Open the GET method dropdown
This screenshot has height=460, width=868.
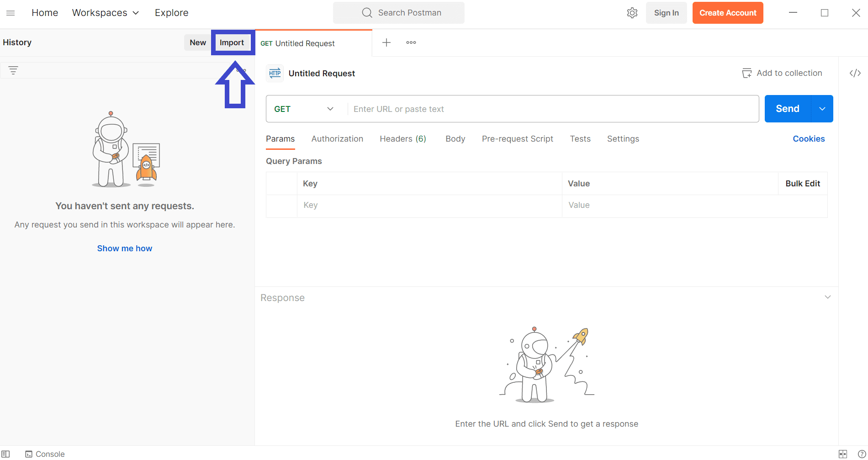pyautogui.click(x=304, y=109)
